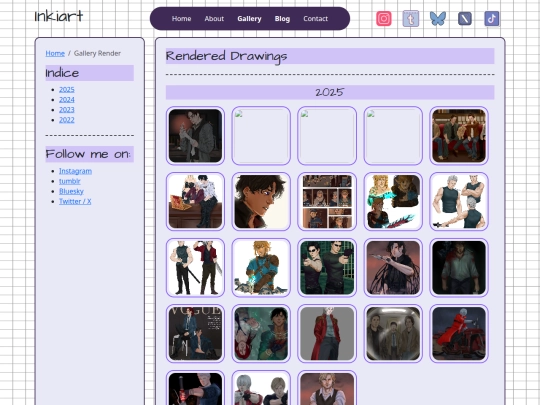Jump to 2023 in the Indice list

[67, 110]
